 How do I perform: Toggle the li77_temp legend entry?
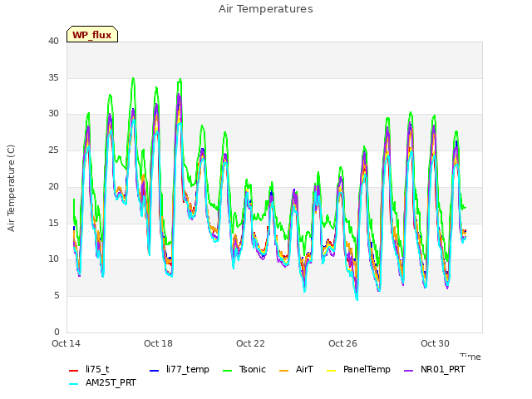[180, 369]
